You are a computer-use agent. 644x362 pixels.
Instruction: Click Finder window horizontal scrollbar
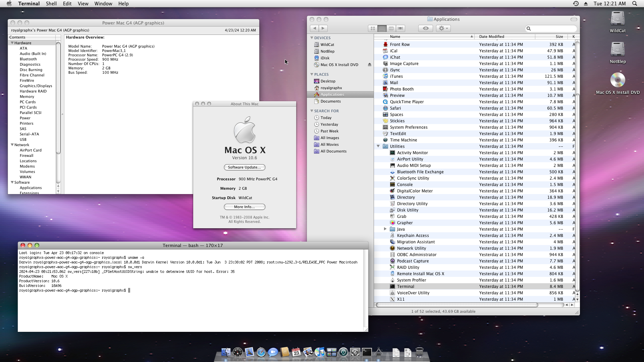point(457,305)
